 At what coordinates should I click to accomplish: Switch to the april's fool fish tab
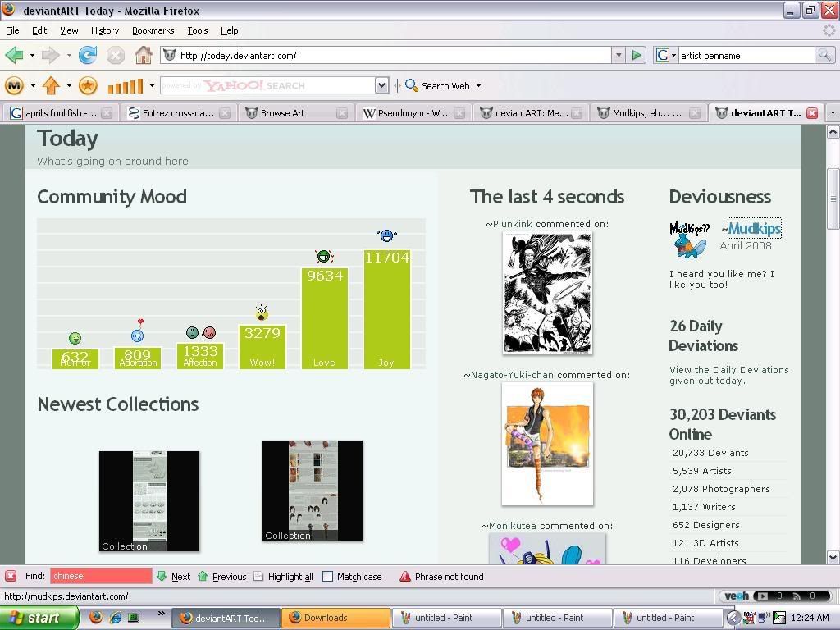tap(61, 113)
